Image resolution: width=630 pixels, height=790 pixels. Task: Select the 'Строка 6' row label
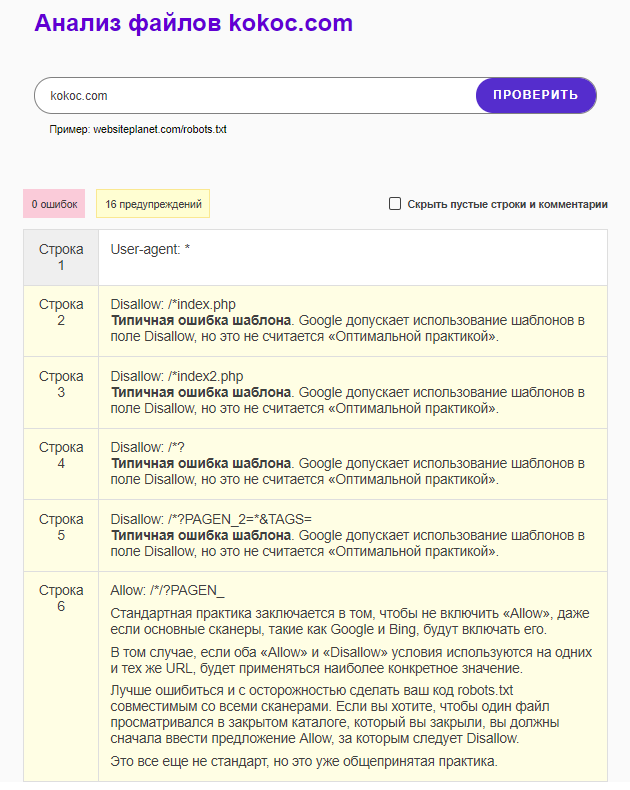[61, 599]
